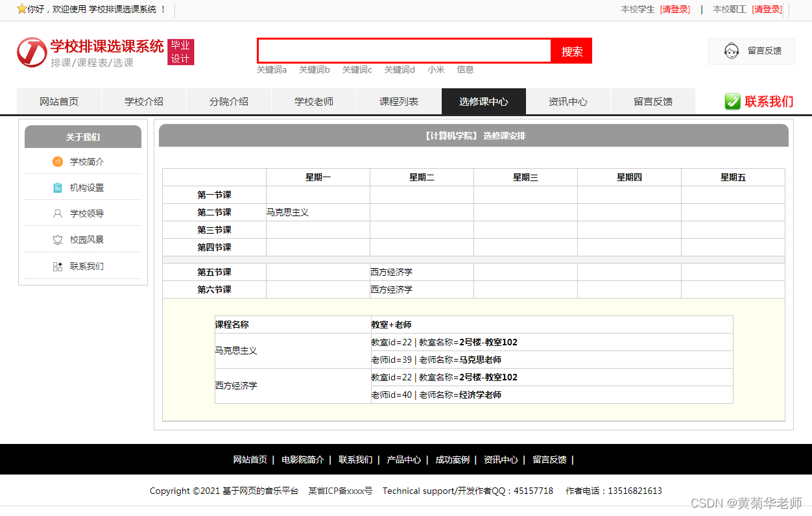The height and width of the screenshot is (516, 812).
Task: Open the 选修课中心 navigation tab
Action: [483, 101]
